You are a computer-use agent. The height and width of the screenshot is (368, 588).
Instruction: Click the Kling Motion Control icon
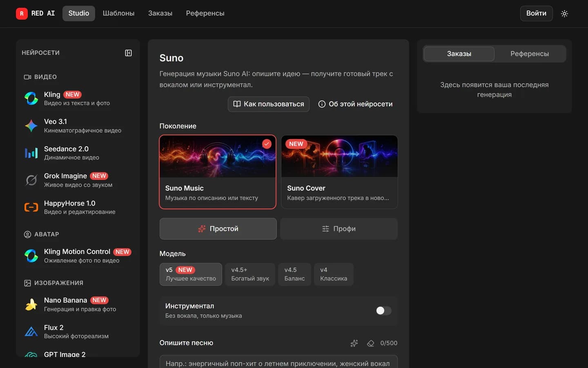pos(31,256)
